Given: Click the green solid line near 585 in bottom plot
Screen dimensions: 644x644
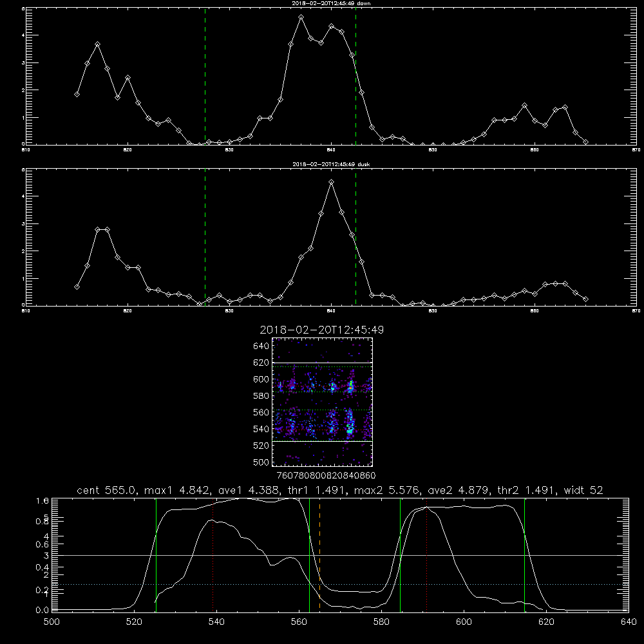Looking at the screenshot, I should pos(400,554).
